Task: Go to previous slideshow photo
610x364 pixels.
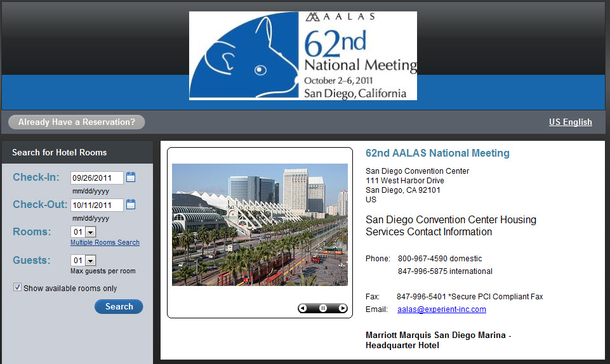Action: tap(303, 308)
